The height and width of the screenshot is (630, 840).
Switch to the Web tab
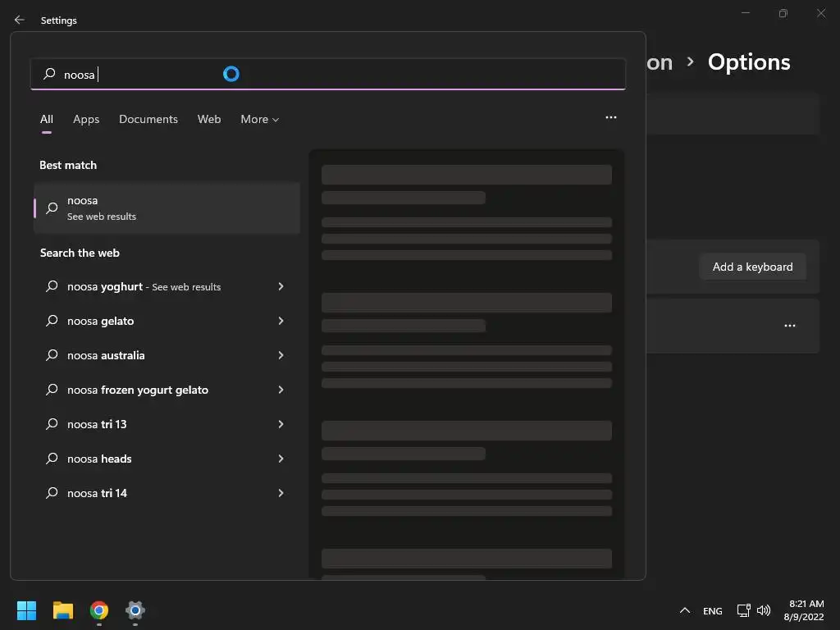[x=209, y=119]
